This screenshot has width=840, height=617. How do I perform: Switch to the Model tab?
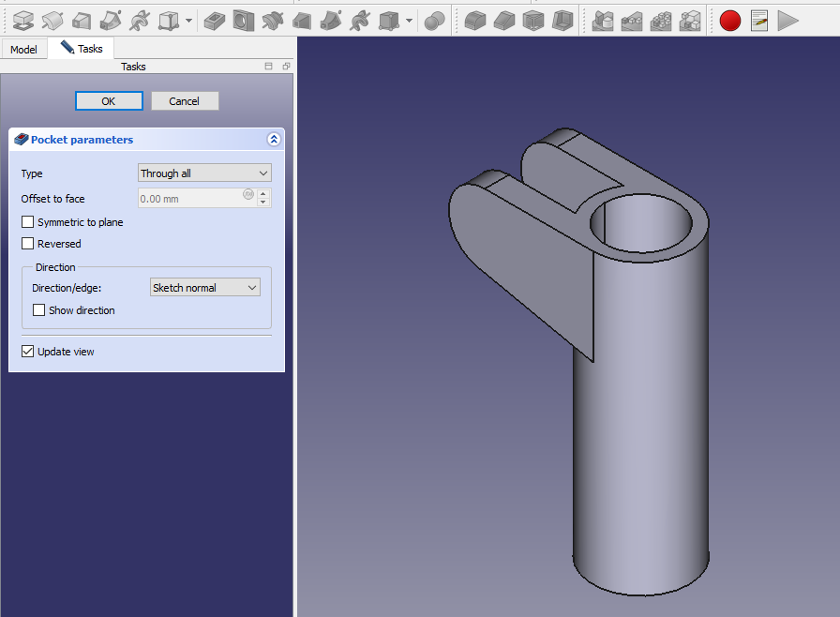23,49
